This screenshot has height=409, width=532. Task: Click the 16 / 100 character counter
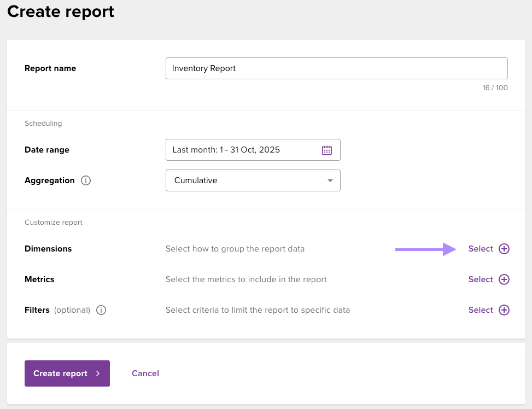click(495, 87)
